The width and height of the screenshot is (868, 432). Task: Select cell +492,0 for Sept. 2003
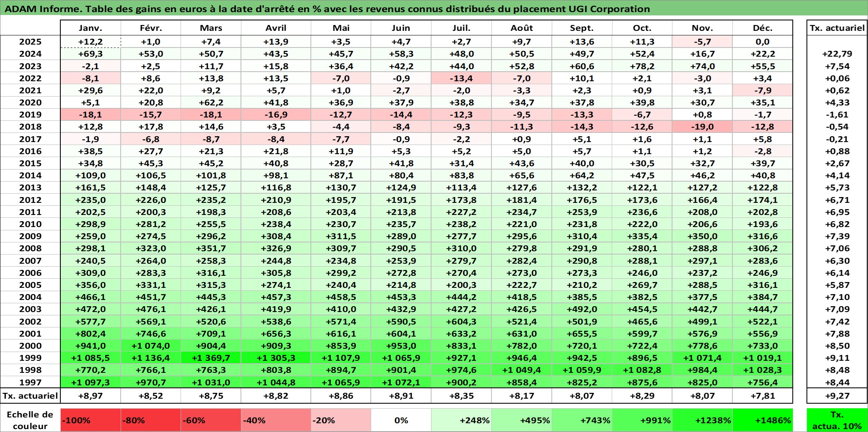[x=582, y=309]
